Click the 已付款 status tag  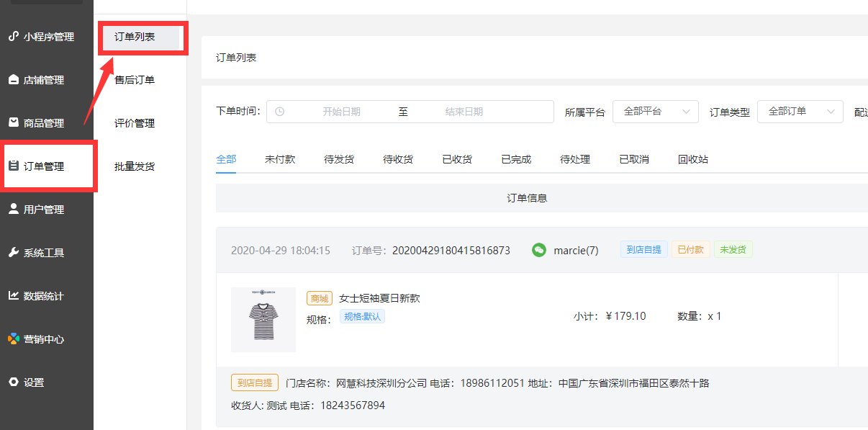pos(691,250)
